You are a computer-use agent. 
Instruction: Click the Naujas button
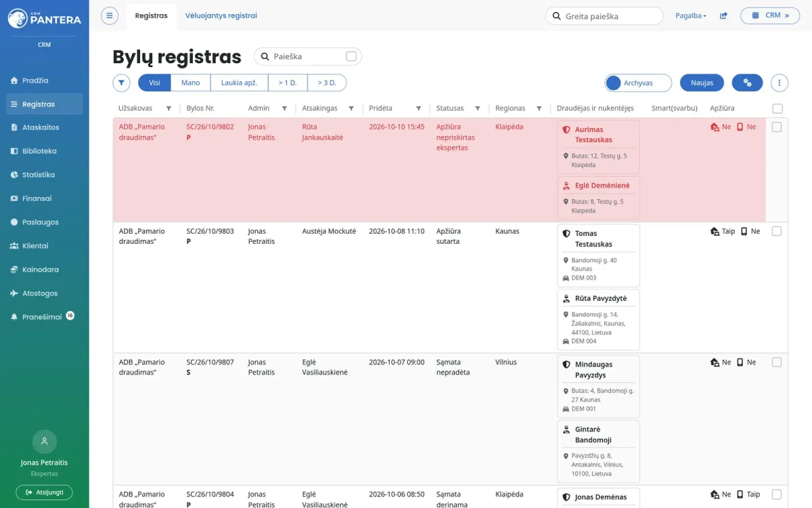pos(702,83)
